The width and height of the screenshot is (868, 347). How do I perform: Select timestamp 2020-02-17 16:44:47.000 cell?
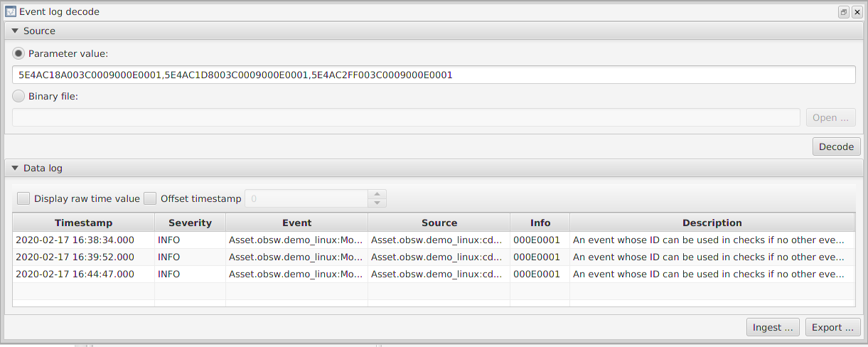point(83,274)
